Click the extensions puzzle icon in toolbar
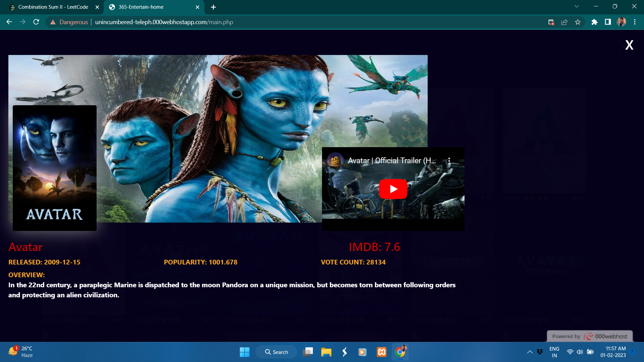The image size is (644, 362). pos(595,22)
